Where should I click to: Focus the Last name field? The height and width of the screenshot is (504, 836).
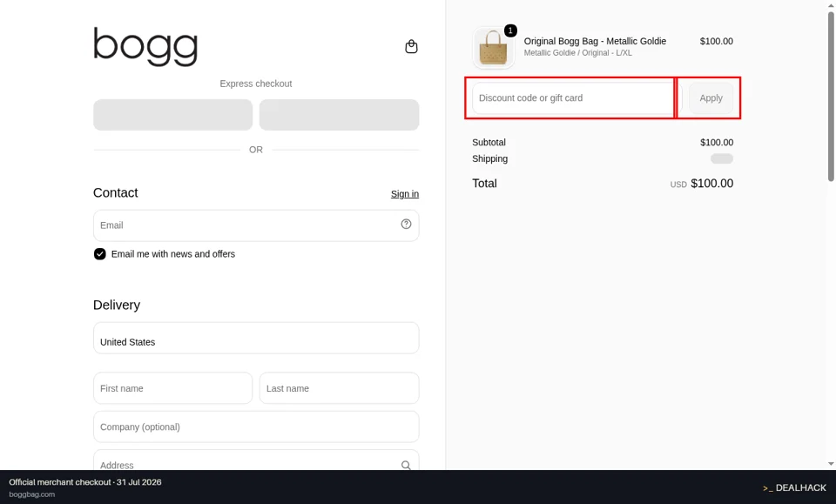339,388
